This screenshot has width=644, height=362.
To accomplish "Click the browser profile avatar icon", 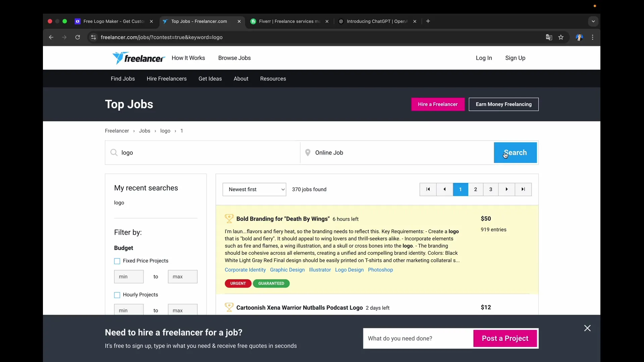I will [579, 37].
